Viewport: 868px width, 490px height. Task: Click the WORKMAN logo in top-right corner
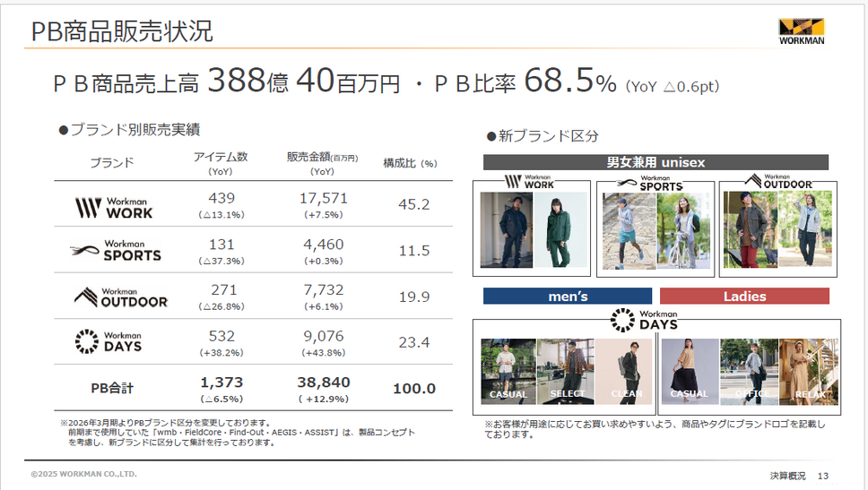pyautogui.click(x=801, y=30)
